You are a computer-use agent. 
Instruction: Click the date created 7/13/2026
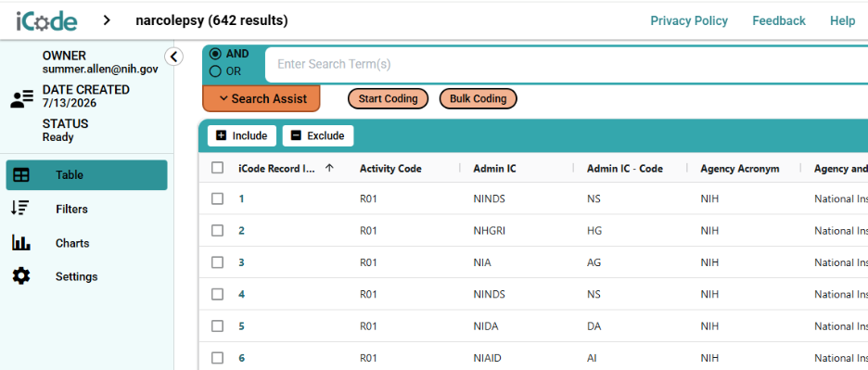[70, 103]
